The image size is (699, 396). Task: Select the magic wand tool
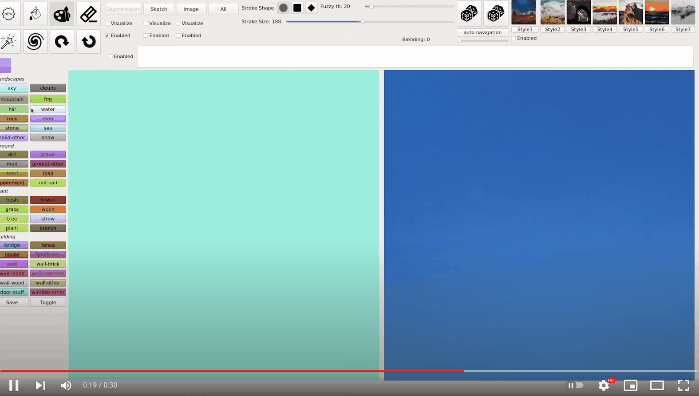coord(9,41)
